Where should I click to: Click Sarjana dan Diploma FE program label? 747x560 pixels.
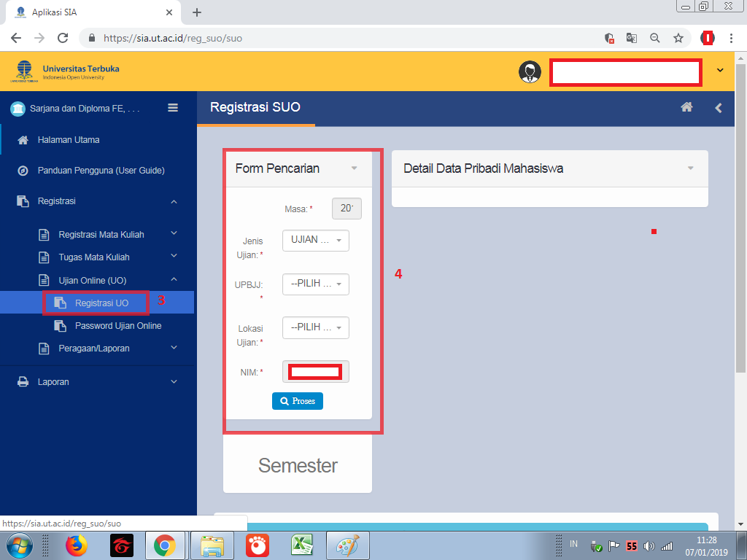(85, 109)
